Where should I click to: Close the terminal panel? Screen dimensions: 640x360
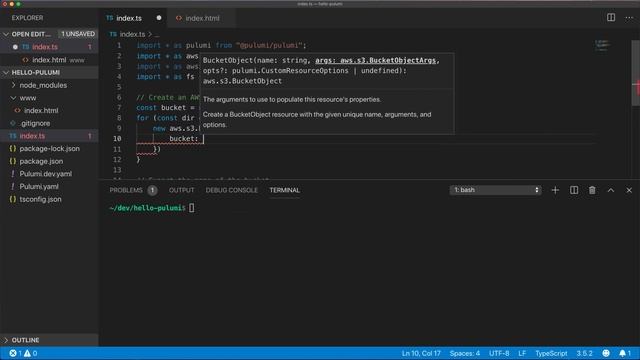click(629, 190)
